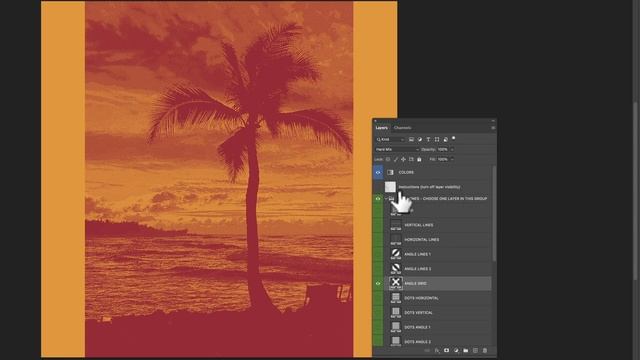640x360 pixels.
Task: Filter for smart objects icon
Action: 445,140
